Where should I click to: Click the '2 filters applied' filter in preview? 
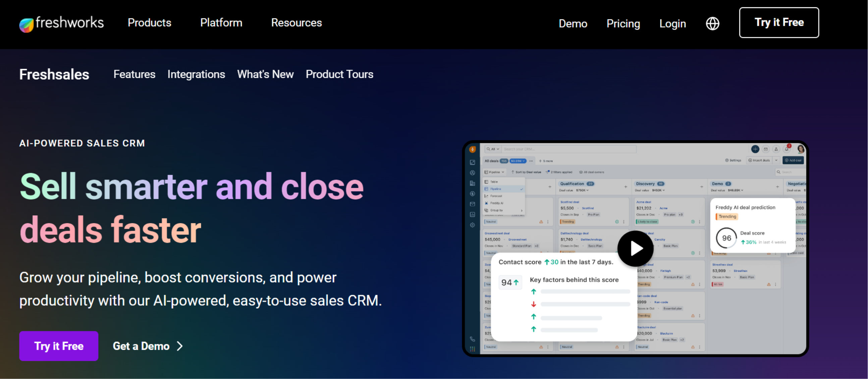(x=559, y=172)
